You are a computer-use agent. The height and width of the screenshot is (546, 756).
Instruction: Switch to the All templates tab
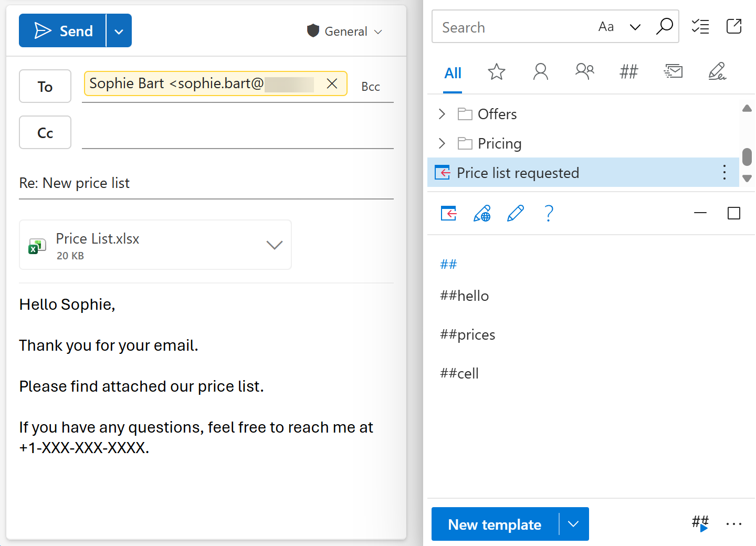coord(453,73)
